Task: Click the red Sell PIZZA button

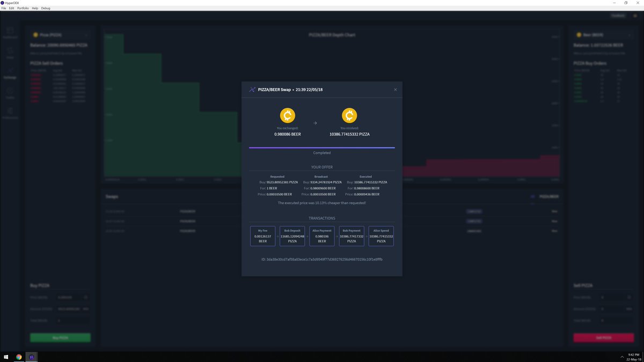Action: (603, 338)
